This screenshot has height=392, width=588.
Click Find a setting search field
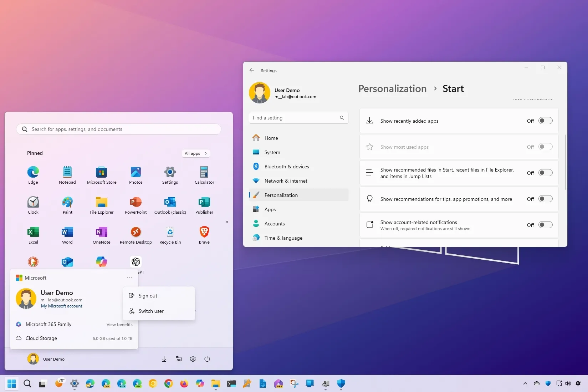[298, 118]
